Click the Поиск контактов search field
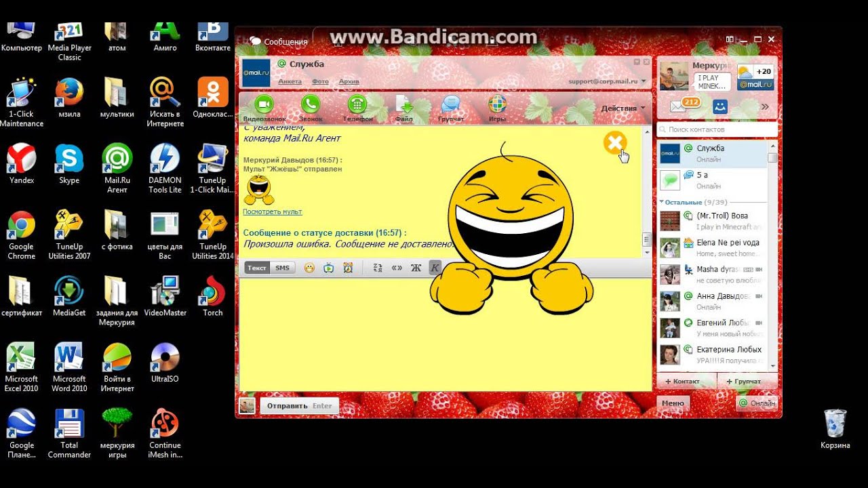 [x=717, y=129]
